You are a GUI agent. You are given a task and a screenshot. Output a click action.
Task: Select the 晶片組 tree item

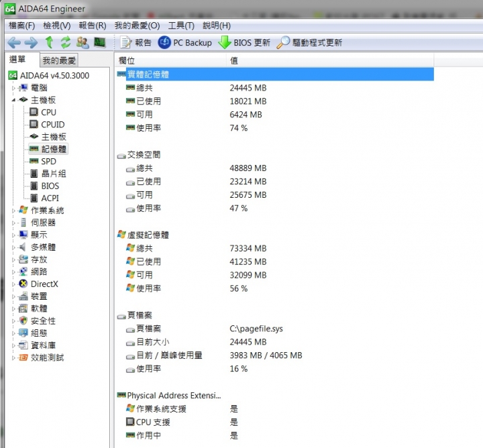point(54,174)
